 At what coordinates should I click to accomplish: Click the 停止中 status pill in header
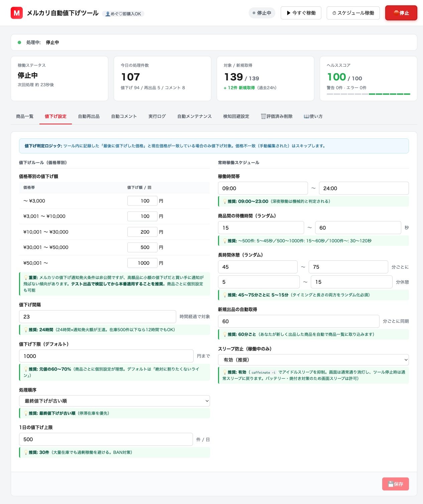click(262, 13)
